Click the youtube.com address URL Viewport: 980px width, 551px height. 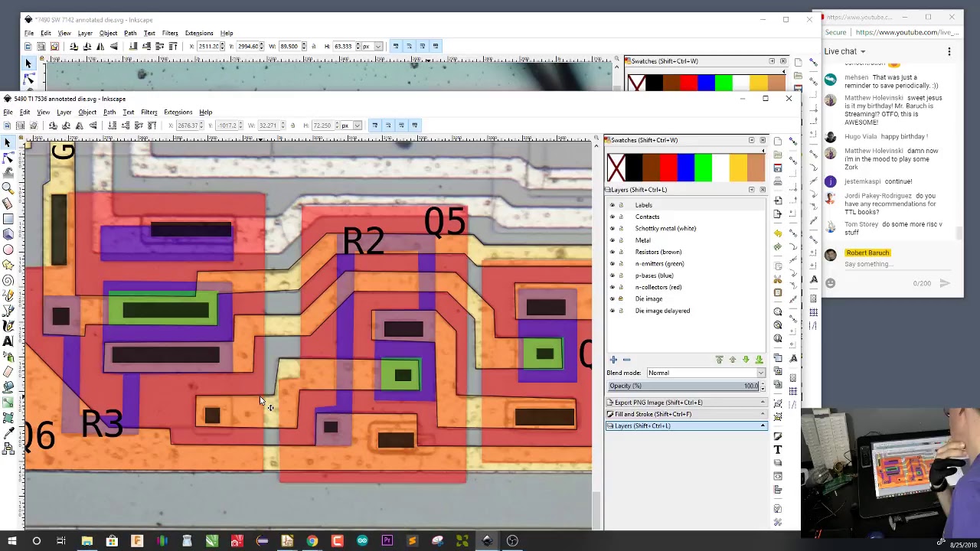click(907, 32)
